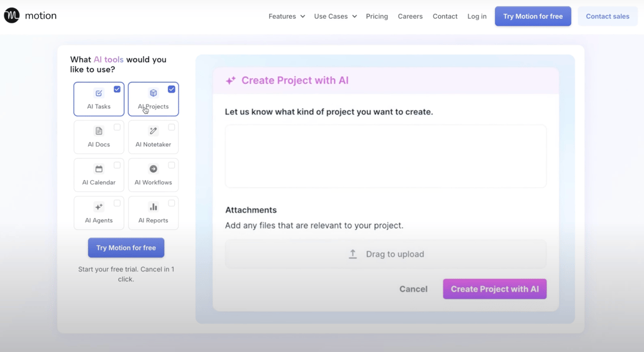
Task: Focus the project description text area
Action: [386, 156]
